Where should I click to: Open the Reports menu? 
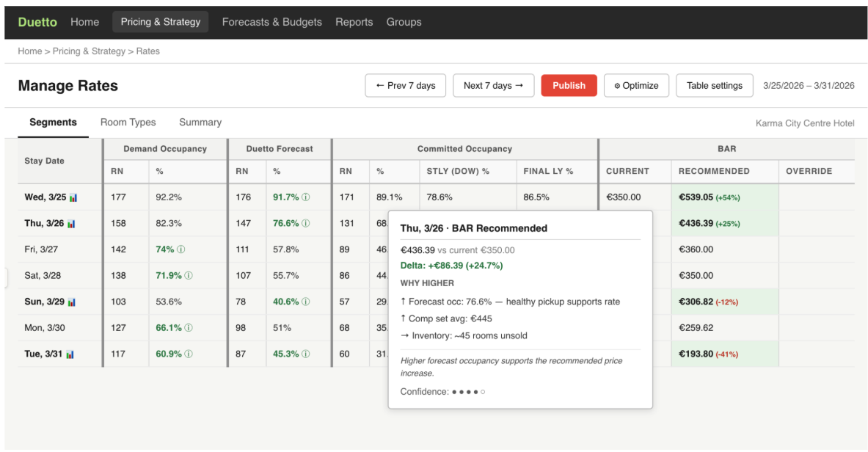coord(354,22)
